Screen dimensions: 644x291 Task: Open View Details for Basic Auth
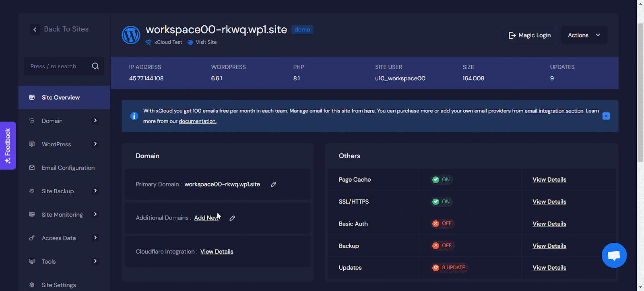point(549,224)
